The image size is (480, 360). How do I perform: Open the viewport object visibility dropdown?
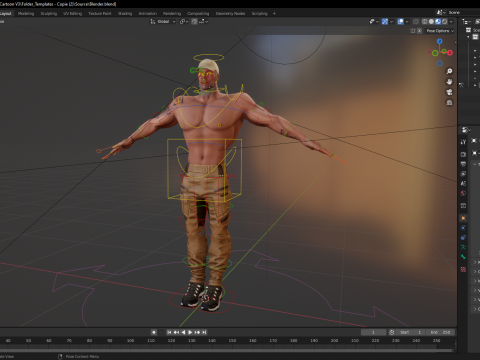pyautogui.click(x=374, y=21)
